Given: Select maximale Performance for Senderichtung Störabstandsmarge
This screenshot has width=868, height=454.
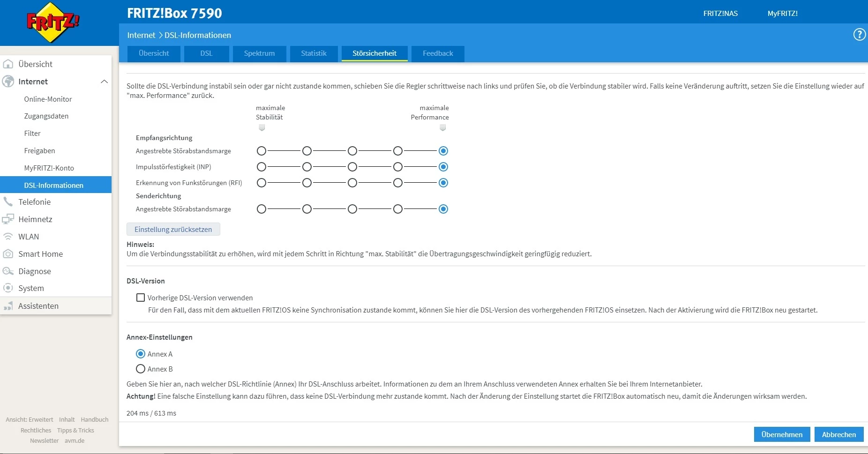Looking at the screenshot, I should click(x=443, y=209).
